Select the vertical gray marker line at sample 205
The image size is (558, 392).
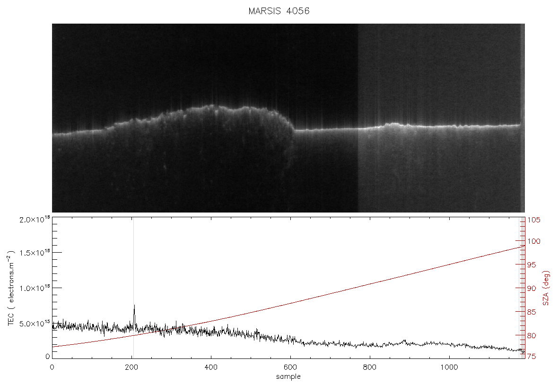[x=133, y=287]
